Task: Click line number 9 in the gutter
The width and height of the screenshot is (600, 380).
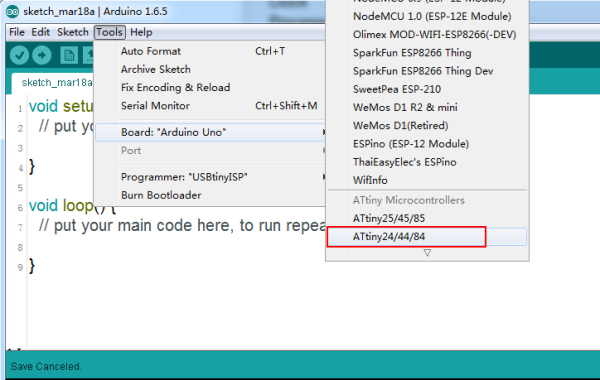Action: coord(20,267)
